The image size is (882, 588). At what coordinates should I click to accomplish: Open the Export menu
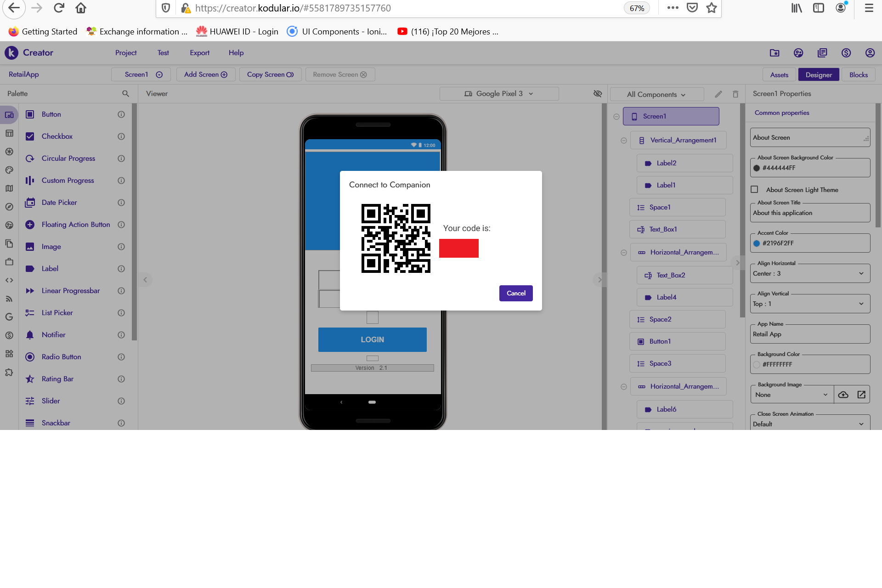point(199,53)
